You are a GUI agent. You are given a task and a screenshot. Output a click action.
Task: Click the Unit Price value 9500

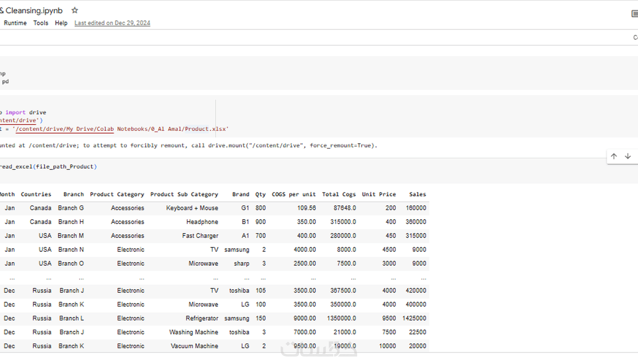(x=389, y=318)
